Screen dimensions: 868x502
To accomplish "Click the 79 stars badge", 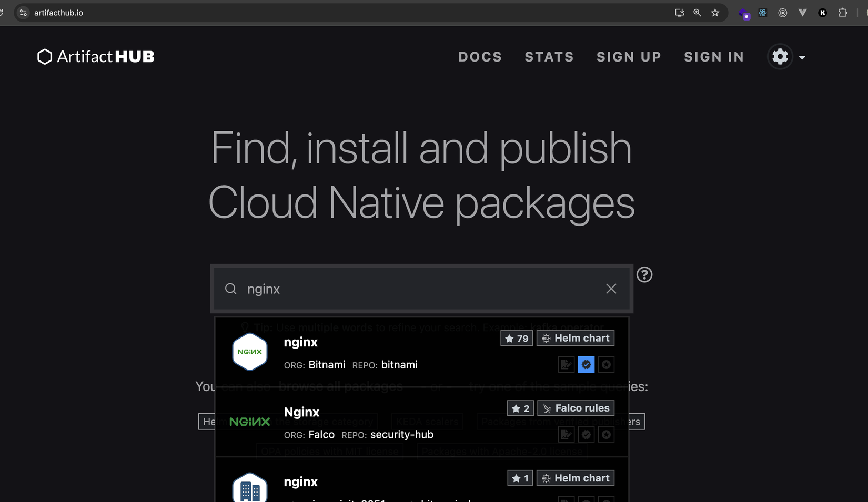I will (x=517, y=339).
